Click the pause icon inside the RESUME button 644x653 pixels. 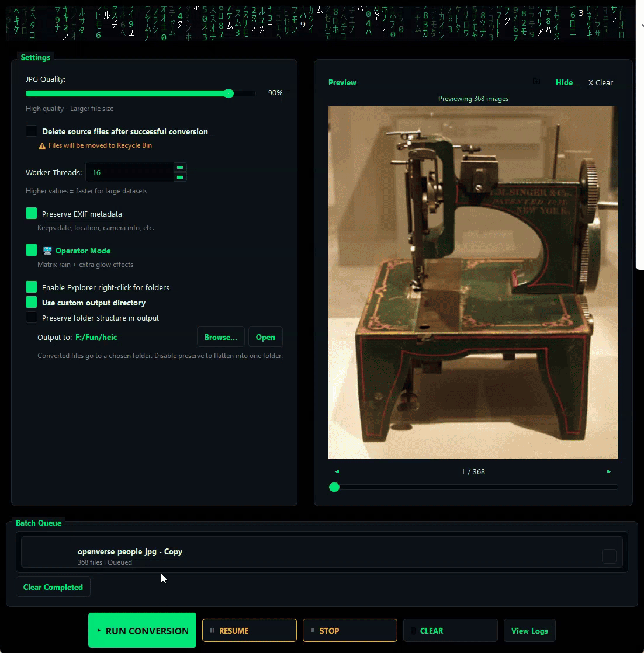click(212, 630)
